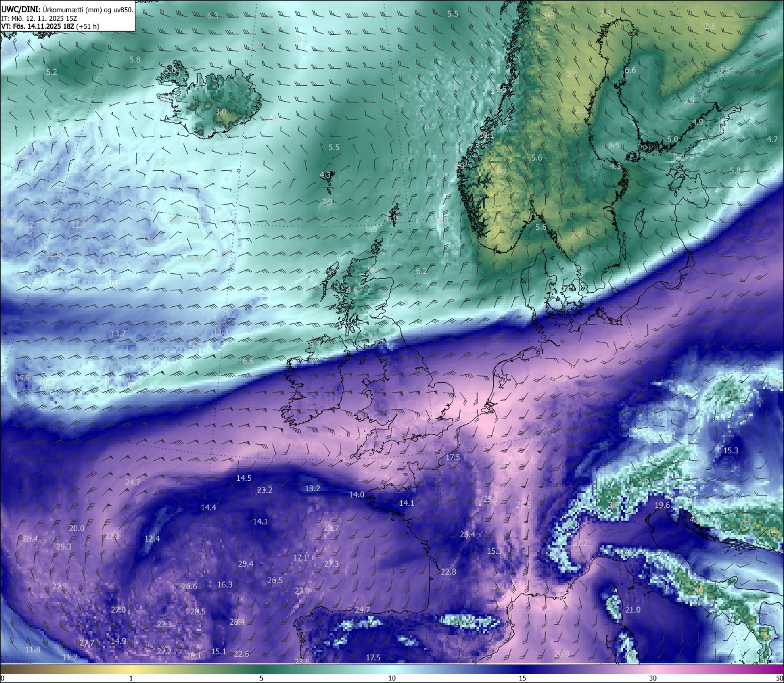Click the 6.5 value off Norway
The width and height of the screenshot is (784, 683).
(x=430, y=126)
